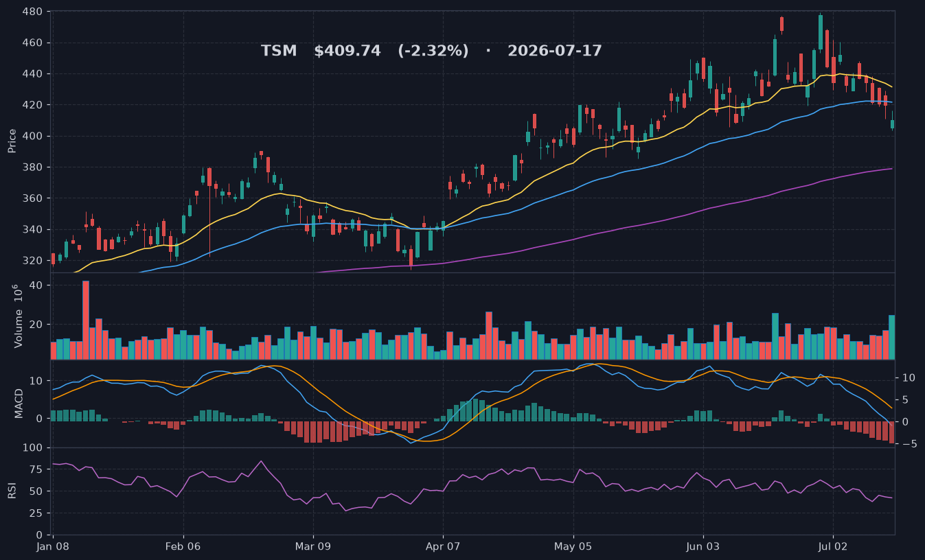Click the tallest red volume bar in January
925x560 pixels.
click(86, 320)
